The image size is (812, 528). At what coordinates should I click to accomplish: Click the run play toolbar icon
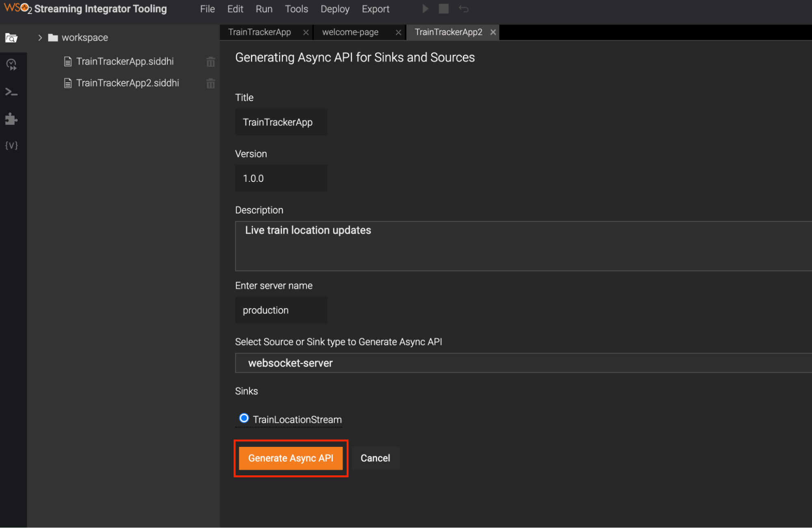(x=425, y=9)
